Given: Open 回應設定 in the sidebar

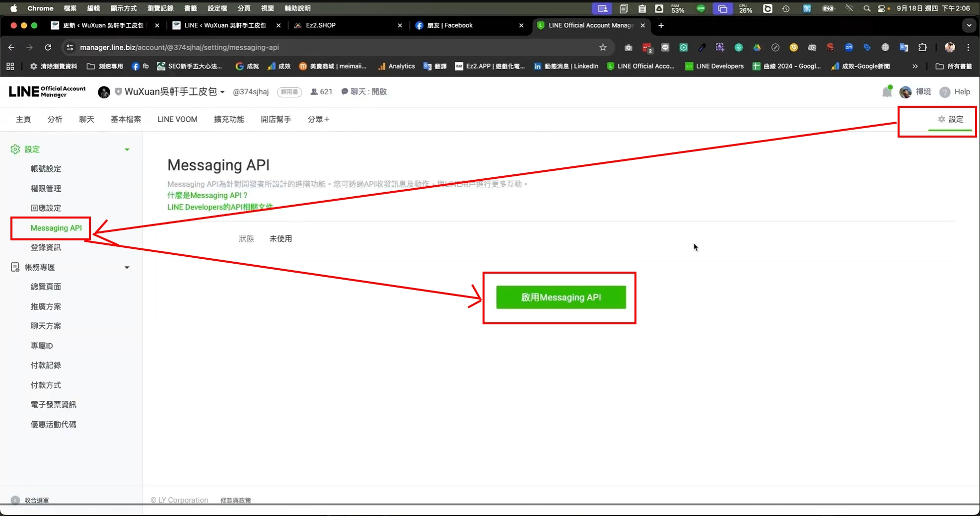Looking at the screenshot, I should coord(46,208).
